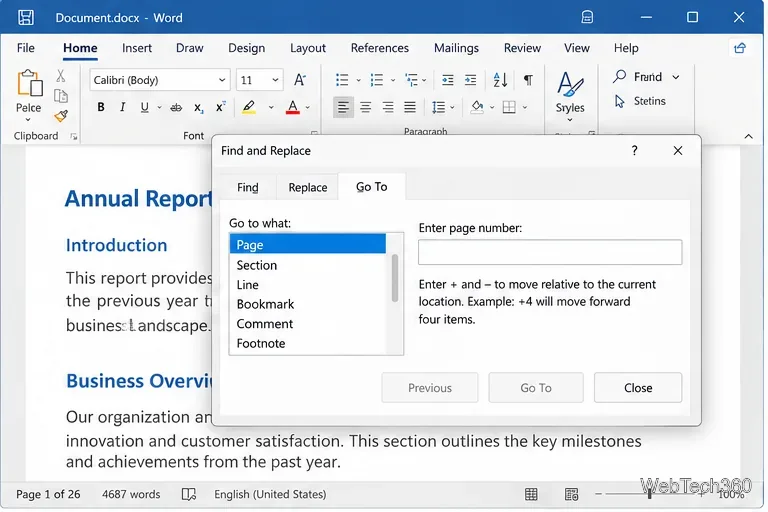Apply the yellow text highlight color
The height and width of the screenshot is (512, 768).
(249, 107)
